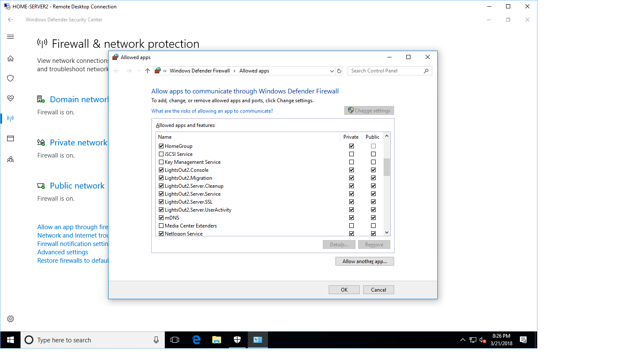The height and width of the screenshot is (362, 644).
Task: Launch Microsoft Edge from the taskbar
Action: pyautogui.click(x=196, y=340)
